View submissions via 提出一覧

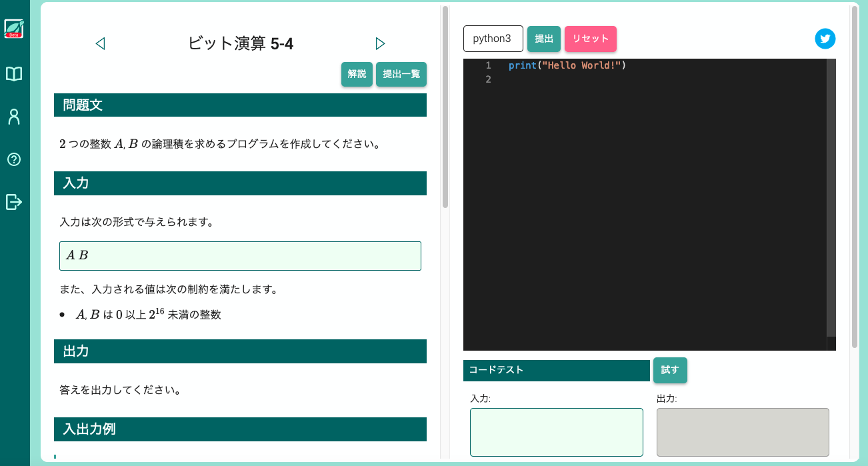click(401, 75)
